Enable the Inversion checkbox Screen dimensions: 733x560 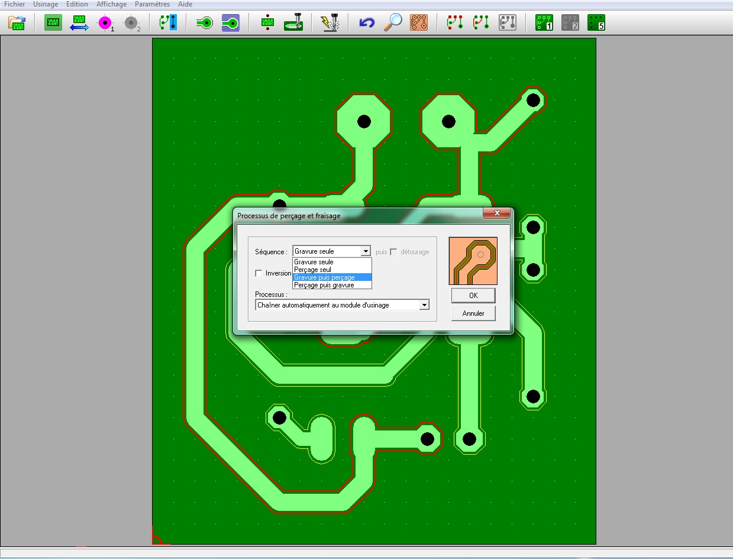coord(259,273)
